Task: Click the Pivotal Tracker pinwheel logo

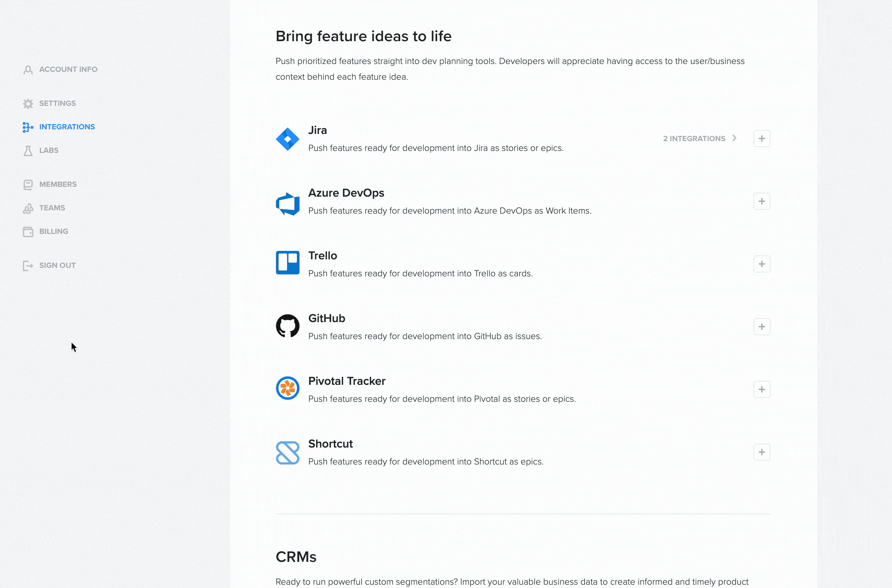Action: [287, 388]
